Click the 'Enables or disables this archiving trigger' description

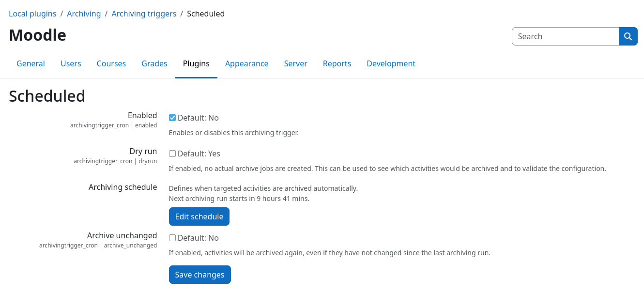tap(234, 133)
